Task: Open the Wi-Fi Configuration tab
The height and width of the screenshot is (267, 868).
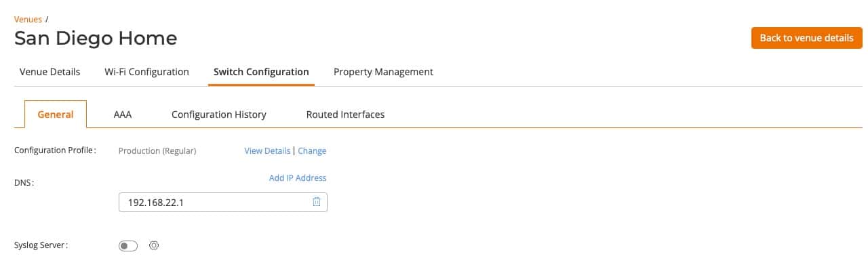Action: click(x=146, y=72)
